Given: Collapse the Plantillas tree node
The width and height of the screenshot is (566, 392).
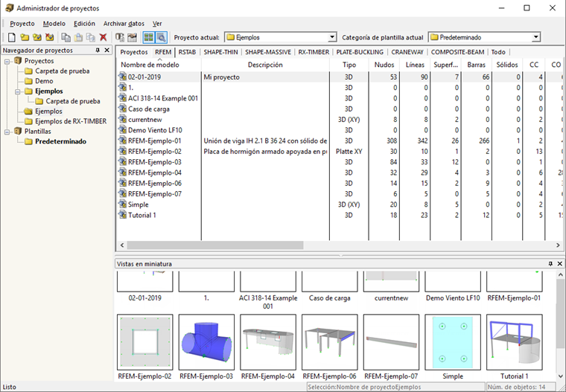Looking at the screenshot, I should [x=7, y=132].
